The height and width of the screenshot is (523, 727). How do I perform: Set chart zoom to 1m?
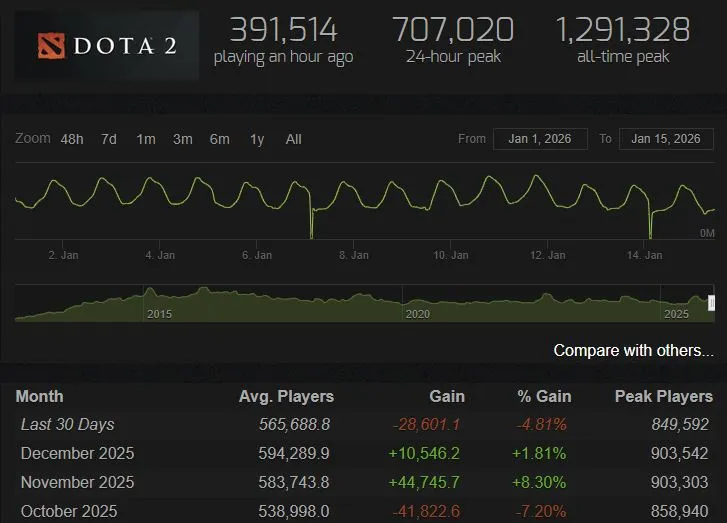click(x=146, y=139)
